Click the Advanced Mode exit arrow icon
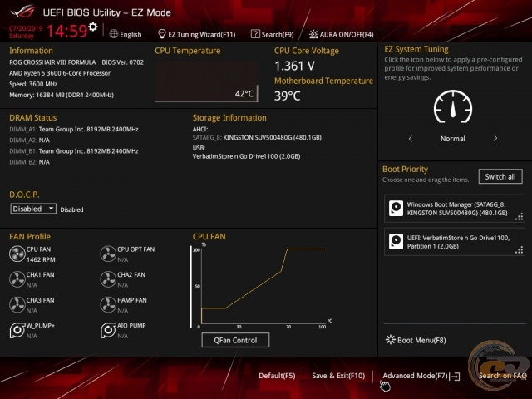The height and width of the screenshot is (399, 532). click(455, 376)
